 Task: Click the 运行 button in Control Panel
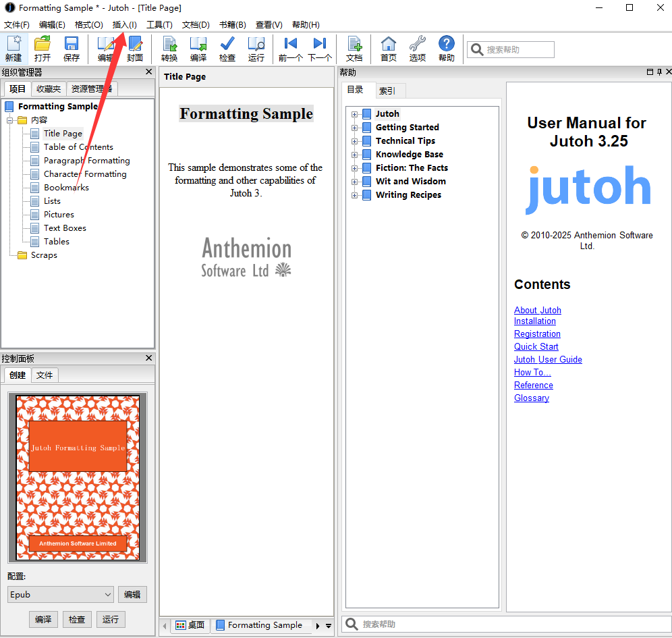pos(111,619)
